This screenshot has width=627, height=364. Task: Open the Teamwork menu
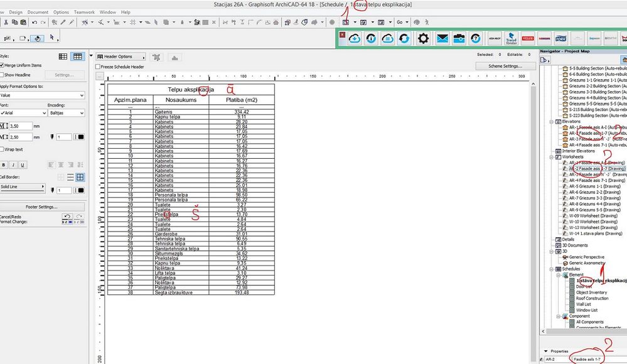click(84, 13)
